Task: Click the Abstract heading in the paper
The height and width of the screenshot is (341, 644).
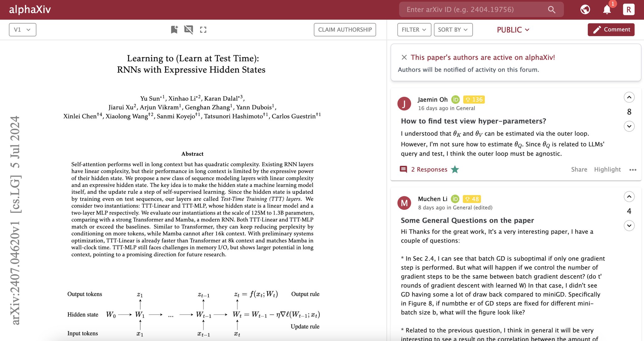Action: 192,154
